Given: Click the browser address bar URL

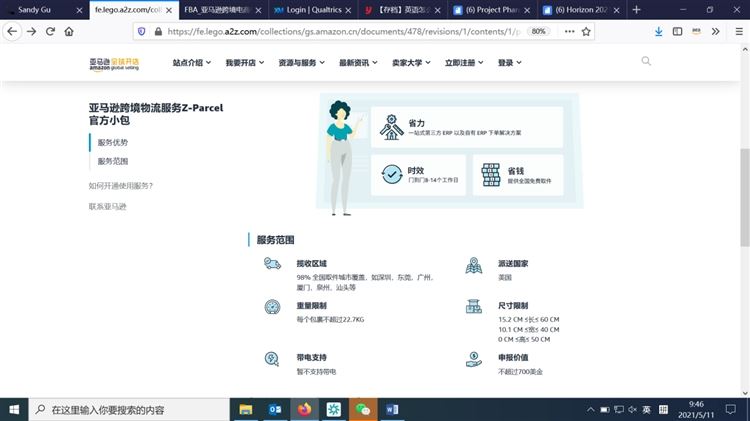Looking at the screenshot, I should [x=343, y=32].
